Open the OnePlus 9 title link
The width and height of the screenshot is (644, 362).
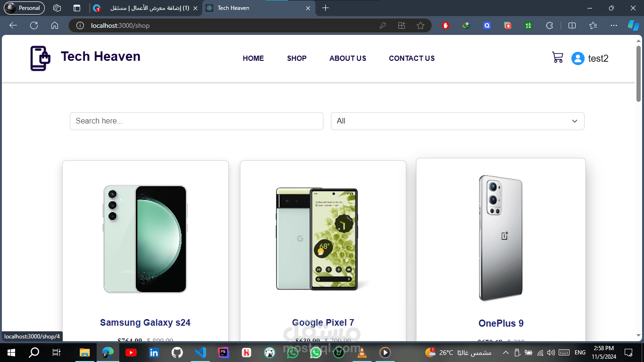[x=501, y=323]
